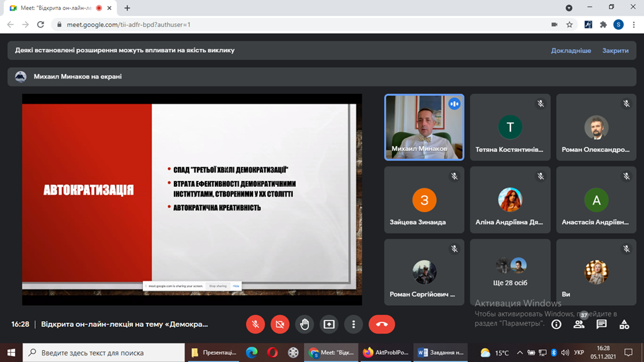Image resolution: width=644 pixels, height=362 pixels.
Task: Dismiss the banner with the Закрити button
Action: (615, 50)
